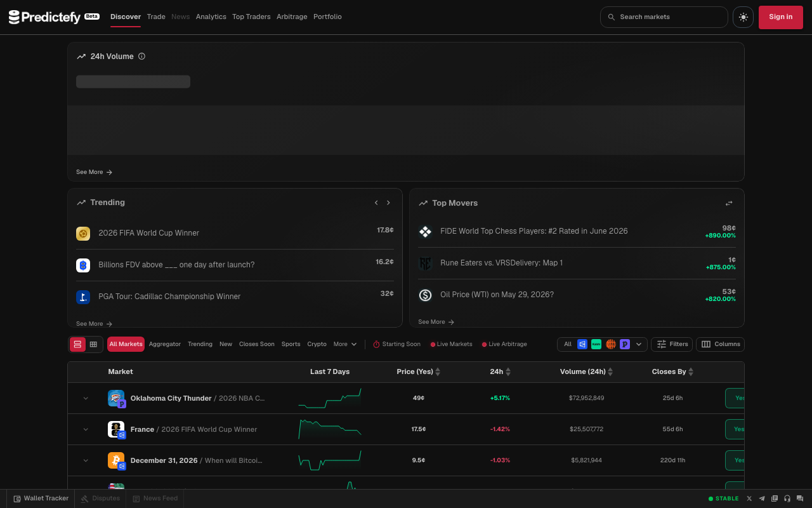812x508 pixels.
Task: Open the More categories dropdown
Action: (345, 344)
